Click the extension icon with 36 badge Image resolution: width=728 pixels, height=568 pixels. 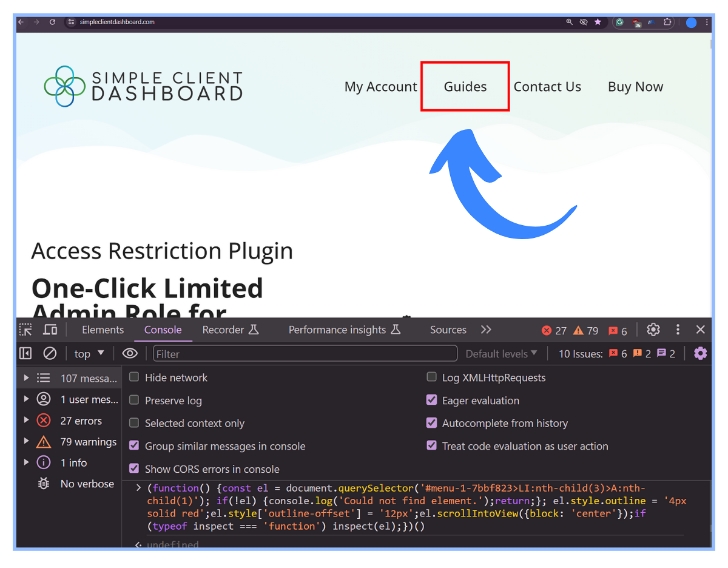(636, 22)
